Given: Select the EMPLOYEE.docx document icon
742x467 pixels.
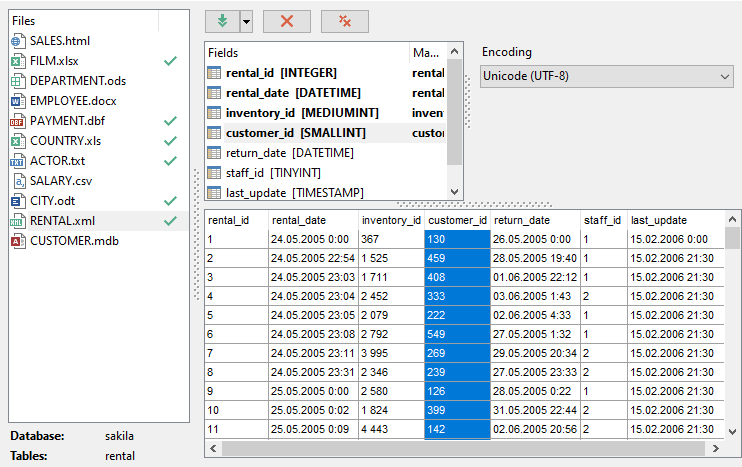Looking at the screenshot, I should click(x=17, y=101).
